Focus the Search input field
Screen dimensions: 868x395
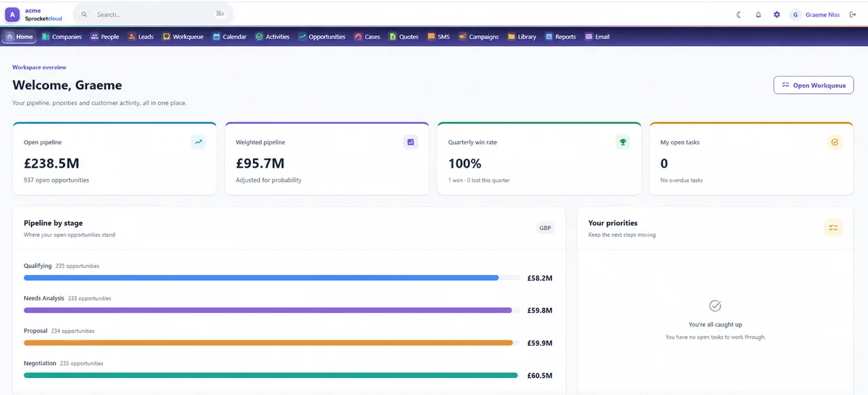coord(153,14)
